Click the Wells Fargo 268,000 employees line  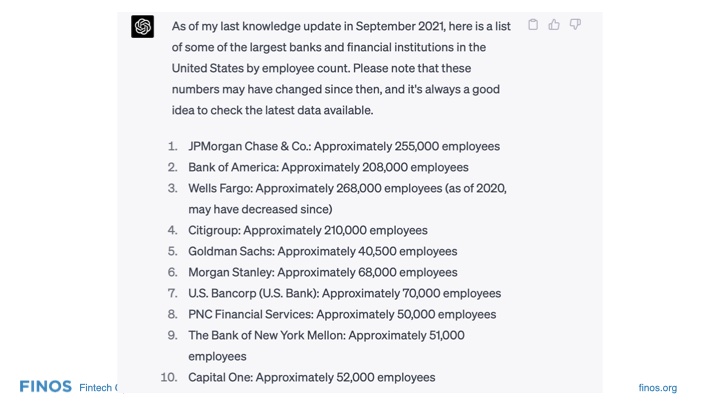pyautogui.click(x=347, y=188)
